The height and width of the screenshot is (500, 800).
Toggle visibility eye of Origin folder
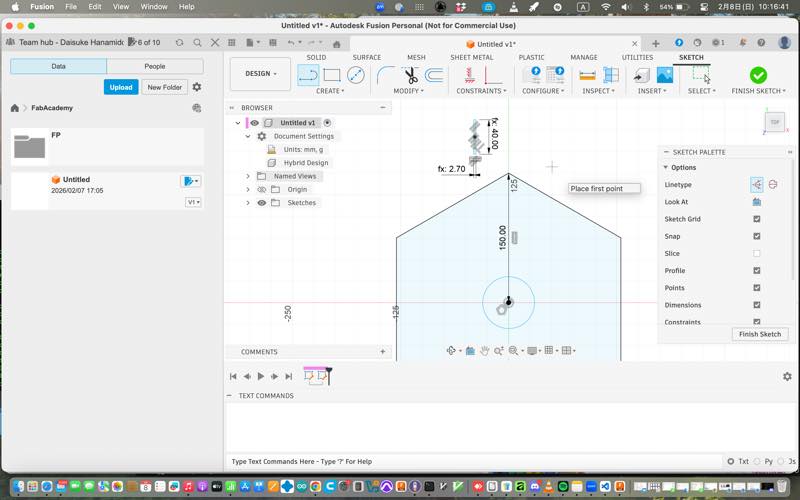(262, 190)
